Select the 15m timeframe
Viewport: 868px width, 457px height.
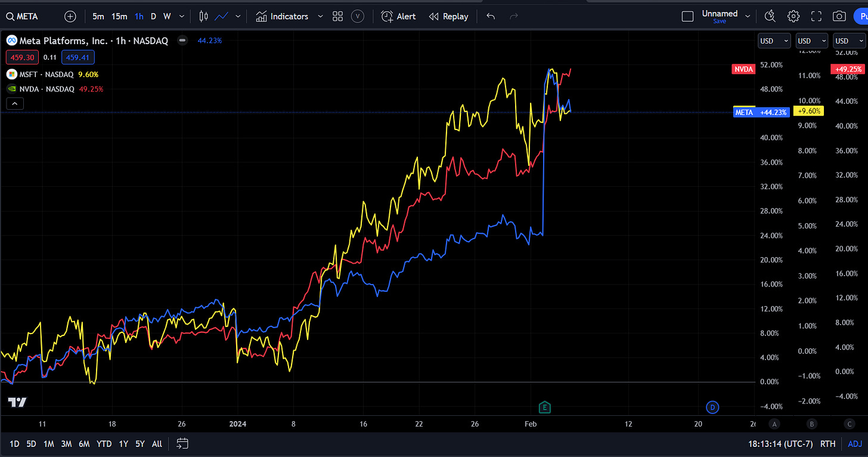tap(119, 16)
